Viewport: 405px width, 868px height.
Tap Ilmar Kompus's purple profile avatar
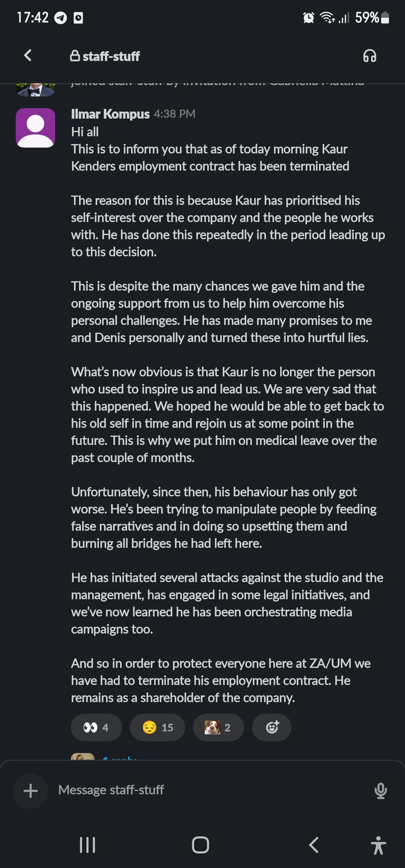point(35,128)
